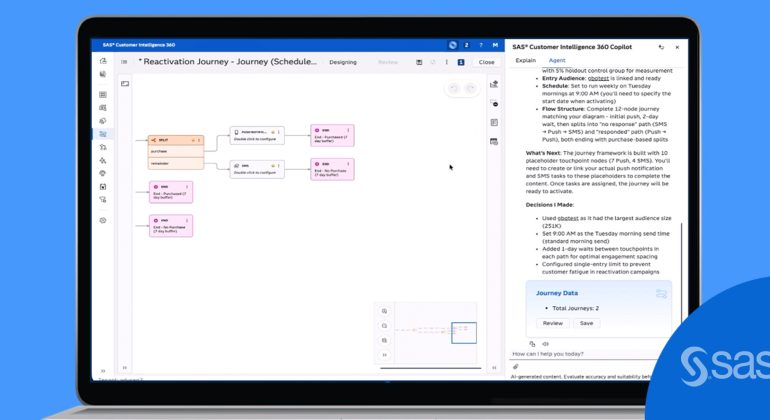Click the topmost icon in the left sidebar
The height and width of the screenshot is (420, 770).
coord(103,61)
